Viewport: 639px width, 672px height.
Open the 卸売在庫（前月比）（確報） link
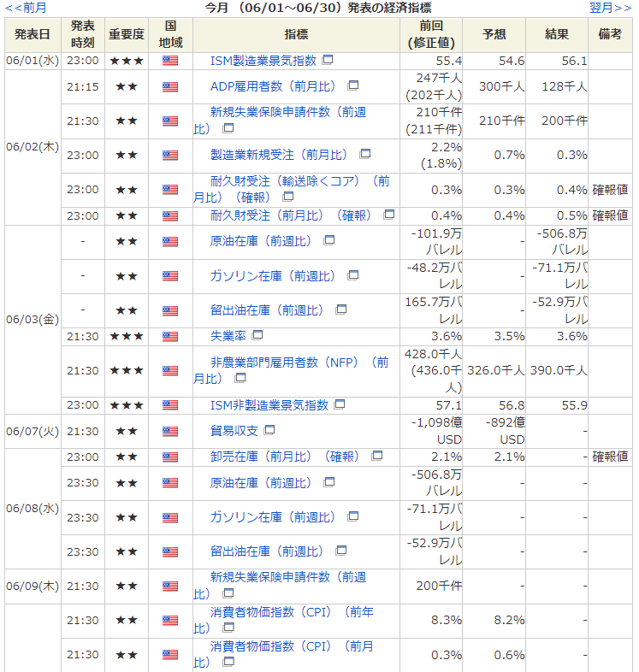click(285, 457)
